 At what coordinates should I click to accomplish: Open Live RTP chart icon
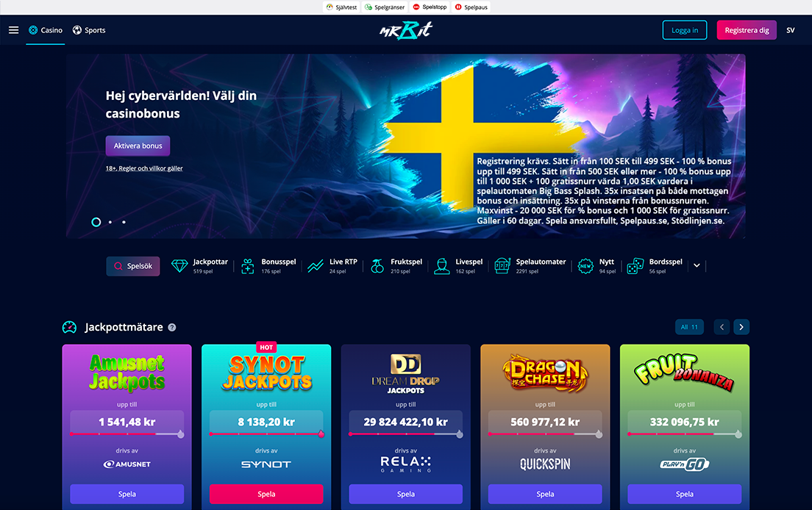[x=316, y=266]
